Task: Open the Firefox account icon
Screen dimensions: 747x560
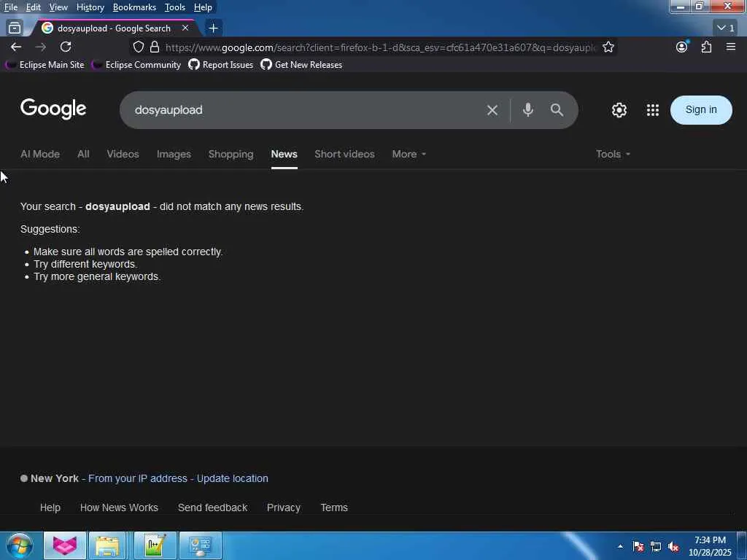Action: (682, 47)
